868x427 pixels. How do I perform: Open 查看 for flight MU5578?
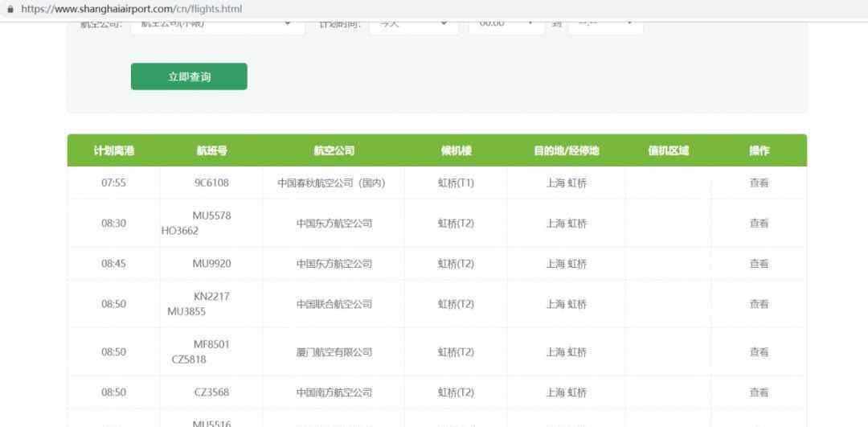[759, 224]
